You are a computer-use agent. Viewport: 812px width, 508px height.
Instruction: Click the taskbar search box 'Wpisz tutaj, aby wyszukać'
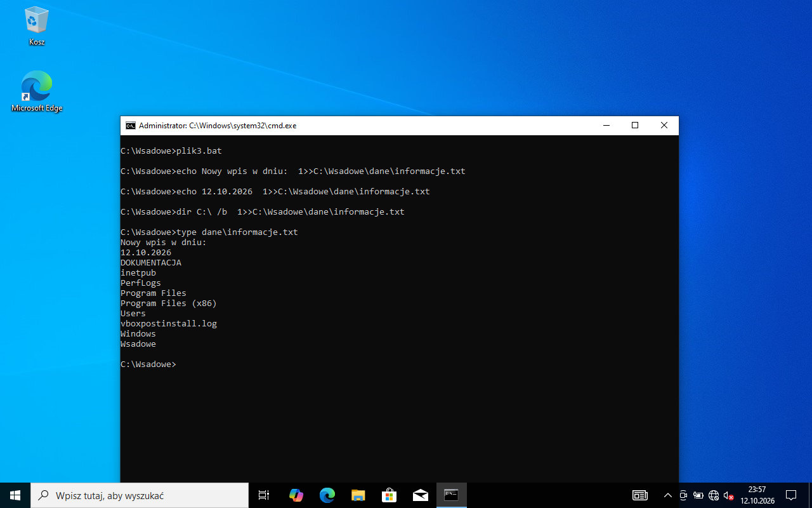tap(140, 495)
